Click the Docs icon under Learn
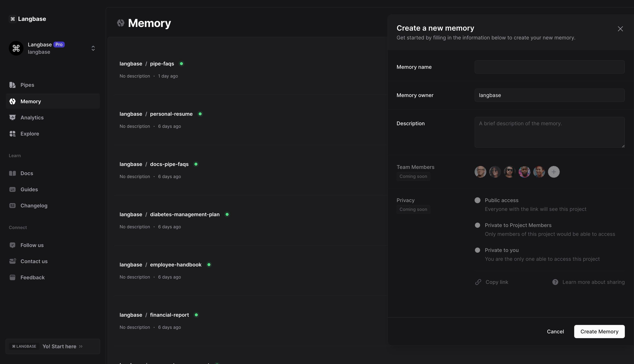Viewport: 634px width, 364px height. pos(12,173)
